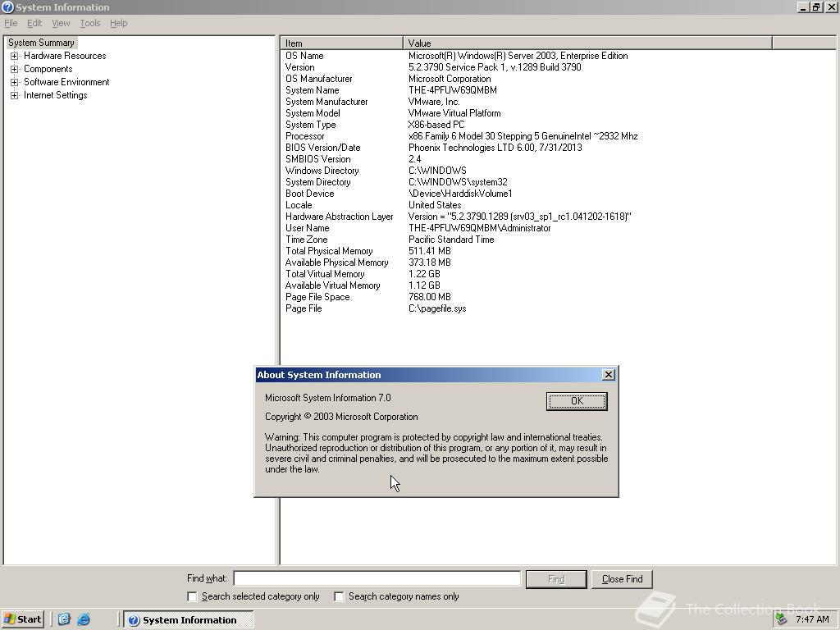Select System Summary in the tree
The height and width of the screenshot is (630, 840).
click(41, 43)
